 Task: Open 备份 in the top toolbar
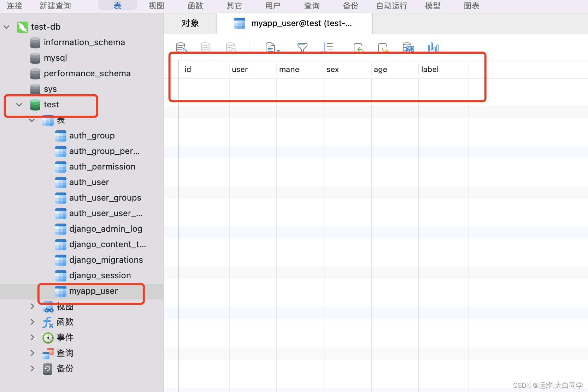coord(351,6)
